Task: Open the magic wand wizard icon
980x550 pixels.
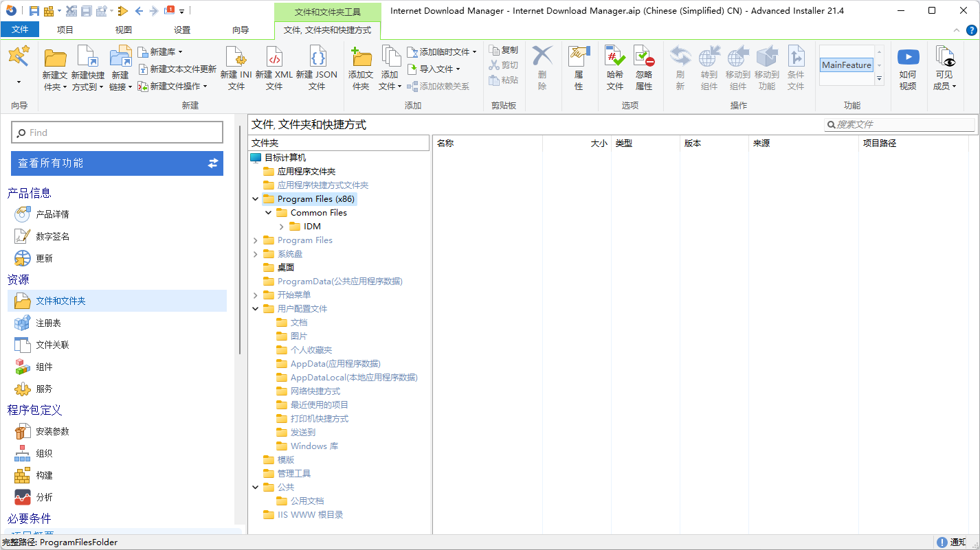Action: point(19,56)
